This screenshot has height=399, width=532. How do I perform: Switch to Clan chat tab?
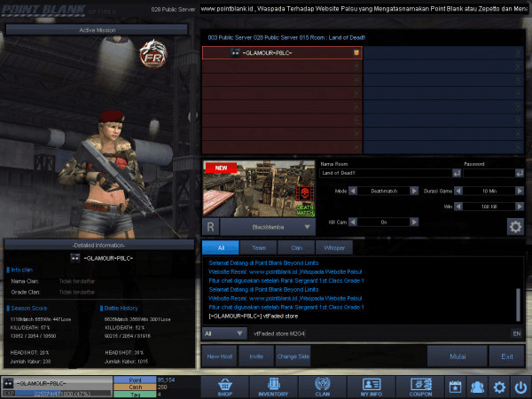tap(296, 247)
